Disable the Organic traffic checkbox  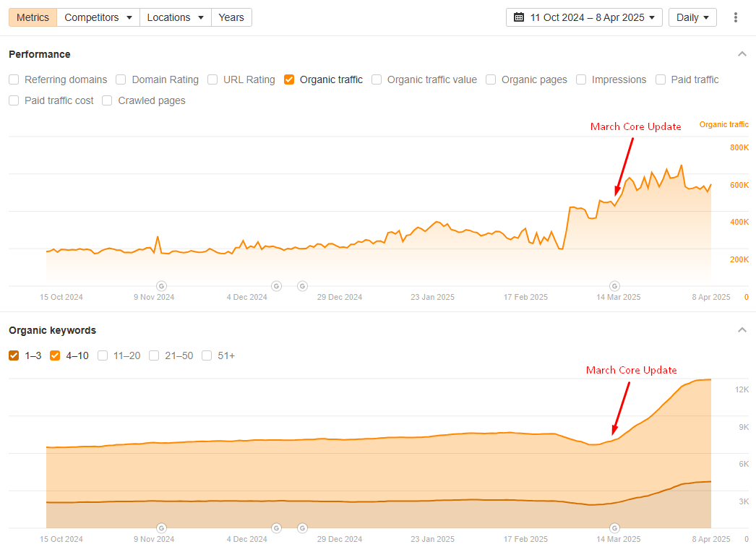pos(289,79)
